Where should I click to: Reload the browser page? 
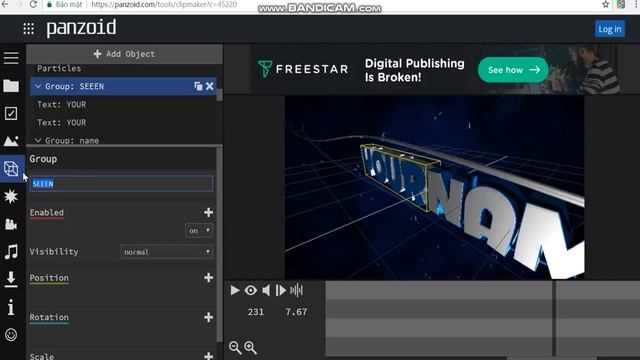[33, 4]
